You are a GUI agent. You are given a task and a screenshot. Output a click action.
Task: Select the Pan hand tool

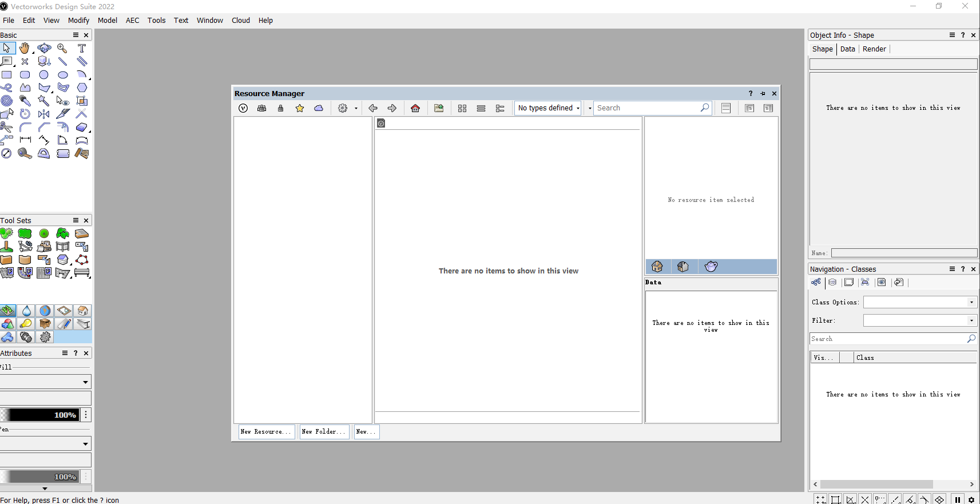25,48
